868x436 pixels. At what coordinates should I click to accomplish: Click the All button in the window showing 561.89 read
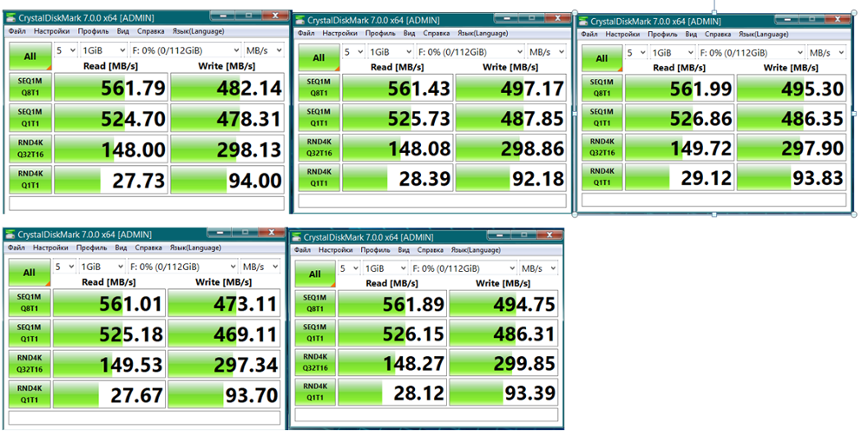(315, 274)
